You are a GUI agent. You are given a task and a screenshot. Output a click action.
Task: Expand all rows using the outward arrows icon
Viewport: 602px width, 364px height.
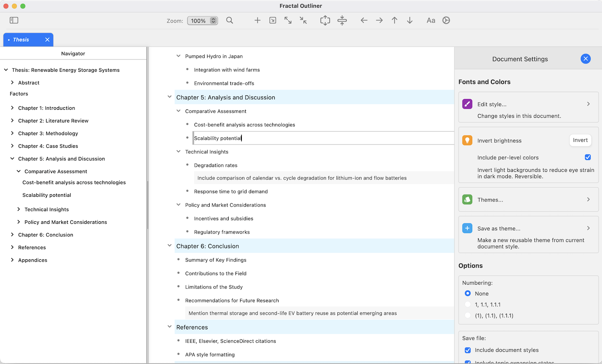pyautogui.click(x=288, y=20)
